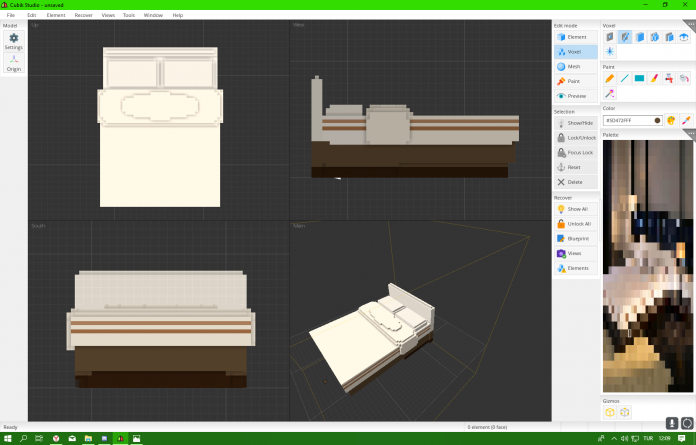Viewport: 696px width, 445px height.
Task: Select the highlighted second Voxel tool
Action: pyautogui.click(x=625, y=37)
